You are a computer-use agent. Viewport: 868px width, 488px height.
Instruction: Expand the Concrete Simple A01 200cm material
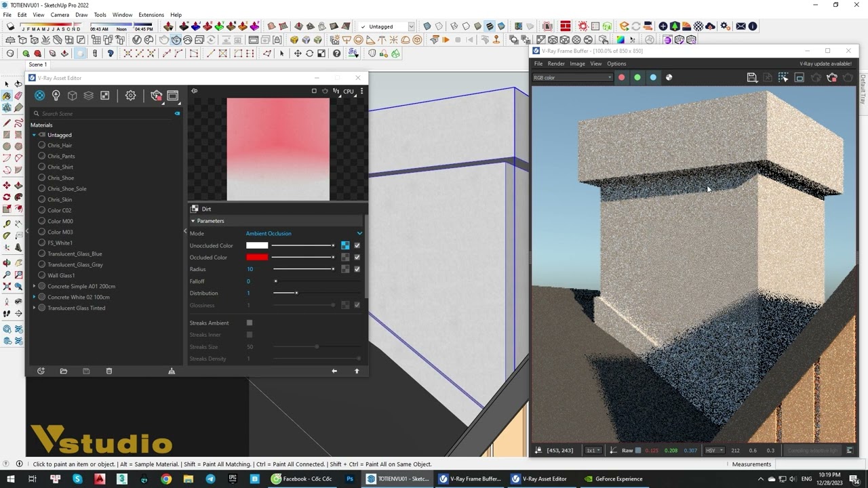click(x=35, y=286)
